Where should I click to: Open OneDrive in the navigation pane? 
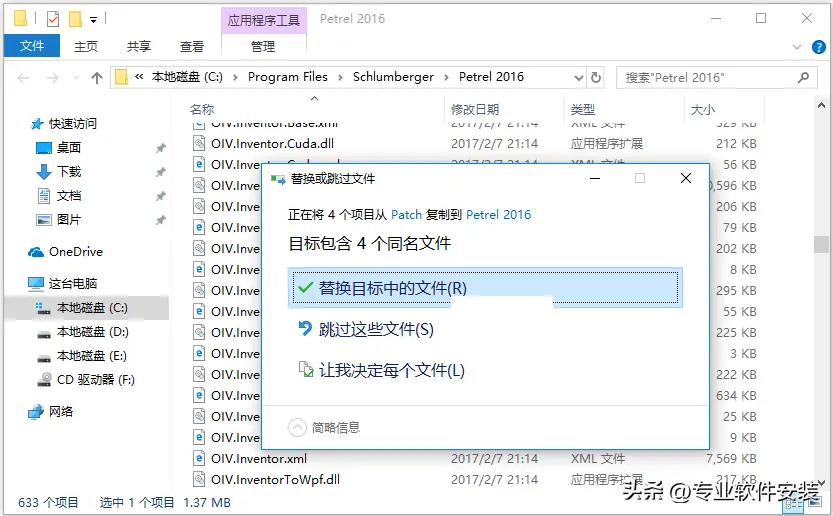(x=75, y=252)
